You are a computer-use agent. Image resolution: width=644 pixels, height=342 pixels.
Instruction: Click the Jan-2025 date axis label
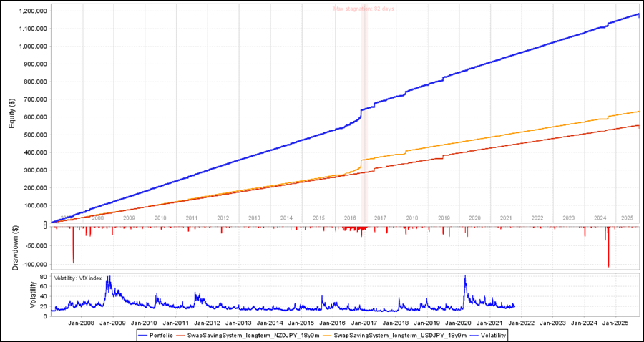pos(615,322)
